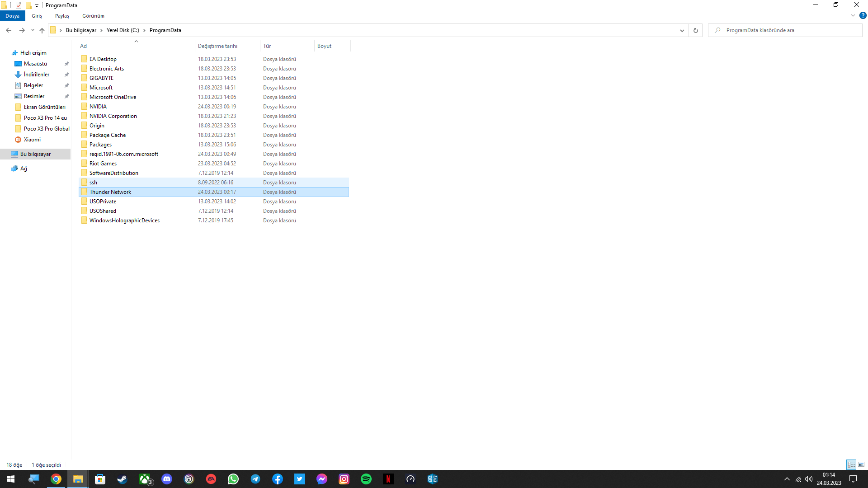Select İndirilenler in quick access

(x=37, y=75)
